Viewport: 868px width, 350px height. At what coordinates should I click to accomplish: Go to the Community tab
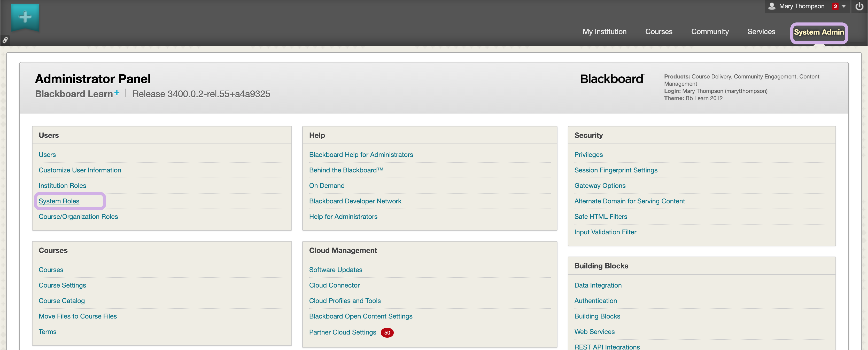[x=710, y=32]
